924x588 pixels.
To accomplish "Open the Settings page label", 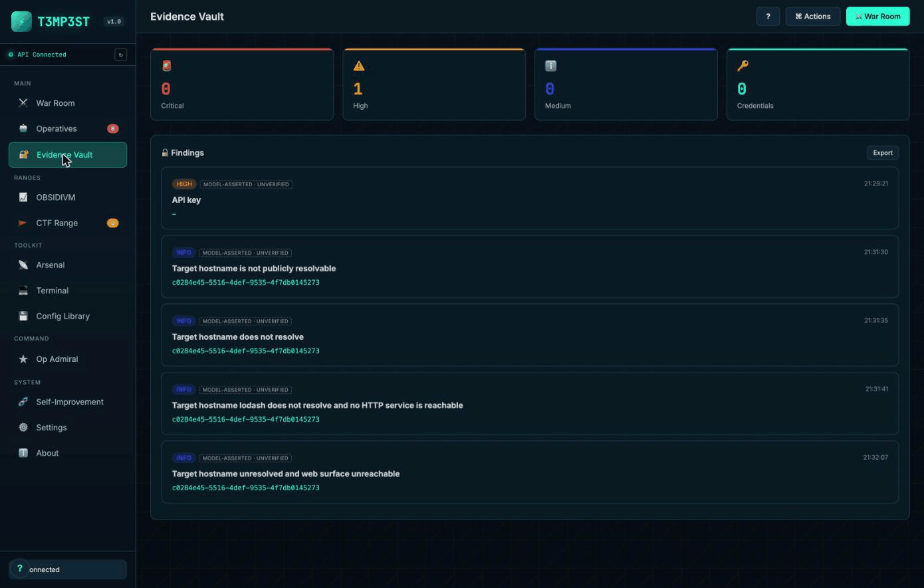I will 51,428.
